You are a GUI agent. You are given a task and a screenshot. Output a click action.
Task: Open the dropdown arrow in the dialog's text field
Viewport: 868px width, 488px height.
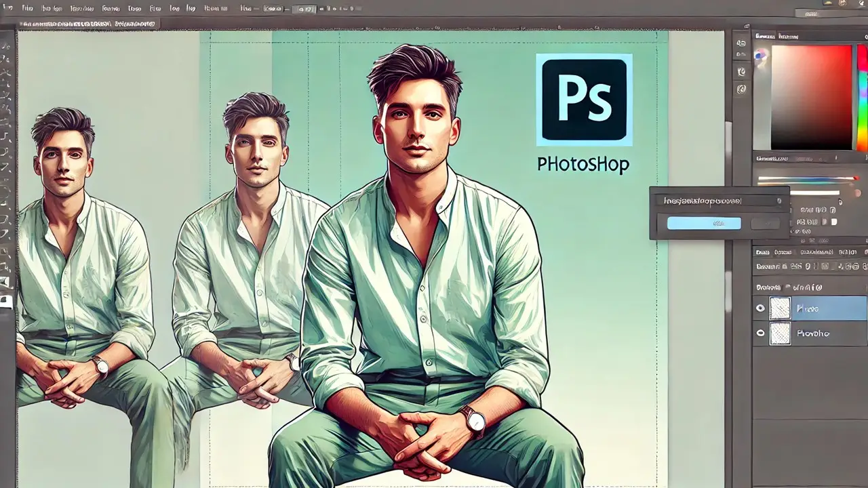click(x=779, y=201)
